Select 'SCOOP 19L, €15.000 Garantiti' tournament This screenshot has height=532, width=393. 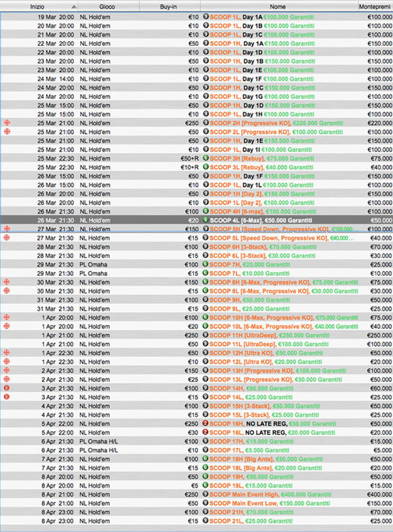click(x=251, y=485)
